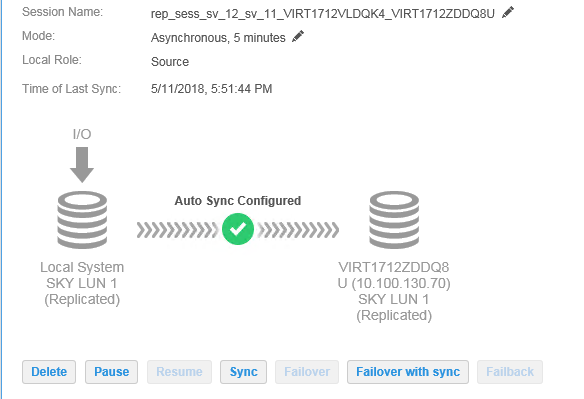Screen dimensions: 584x399
Task: Click the Auto Sync Configured label
Action: tap(238, 201)
